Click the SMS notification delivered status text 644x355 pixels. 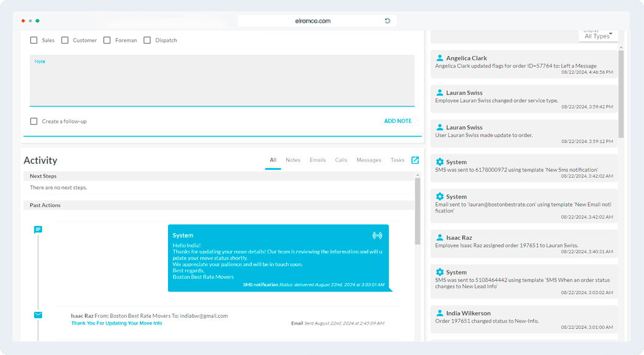coord(313,285)
